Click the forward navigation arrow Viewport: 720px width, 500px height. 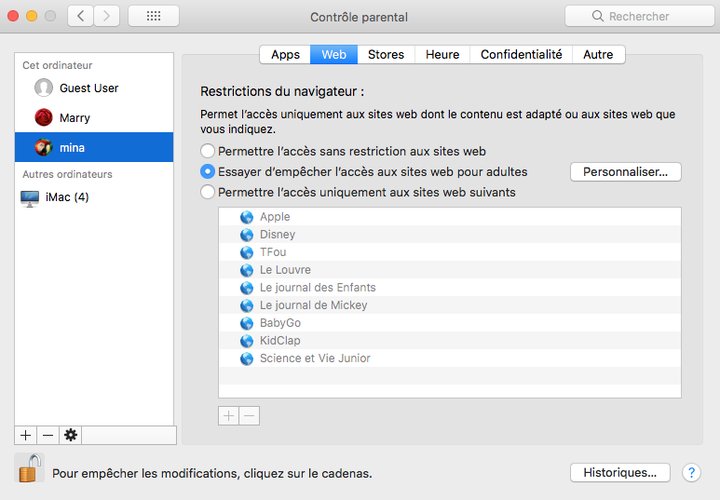pos(107,16)
